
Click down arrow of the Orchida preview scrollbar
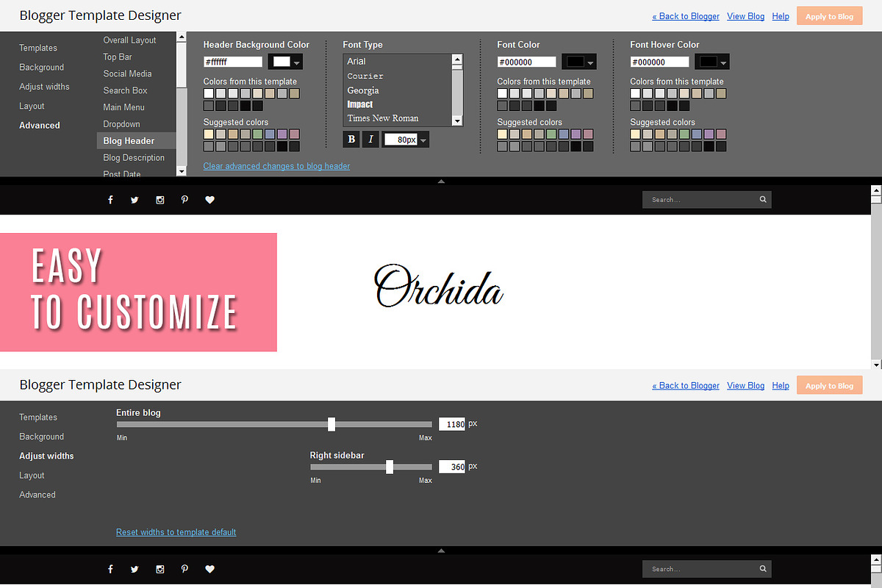[876, 364]
